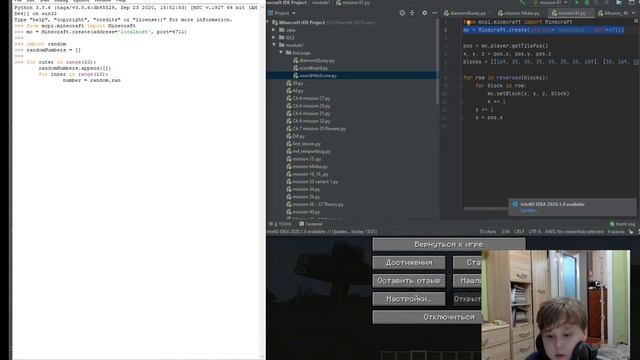Open the Project panel settings gear
The height and width of the screenshot is (360, 640).
(424, 13)
